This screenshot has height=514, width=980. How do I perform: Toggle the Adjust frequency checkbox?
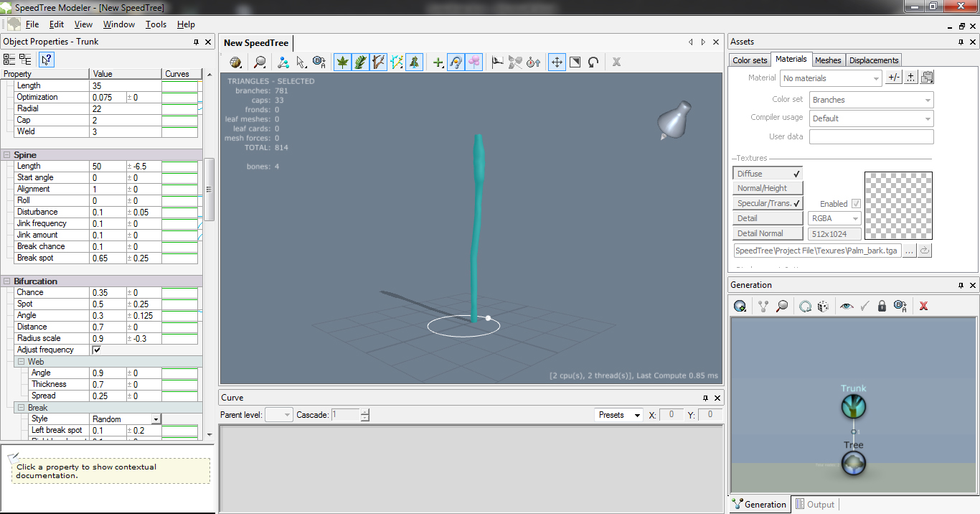(x=97, y=350)
